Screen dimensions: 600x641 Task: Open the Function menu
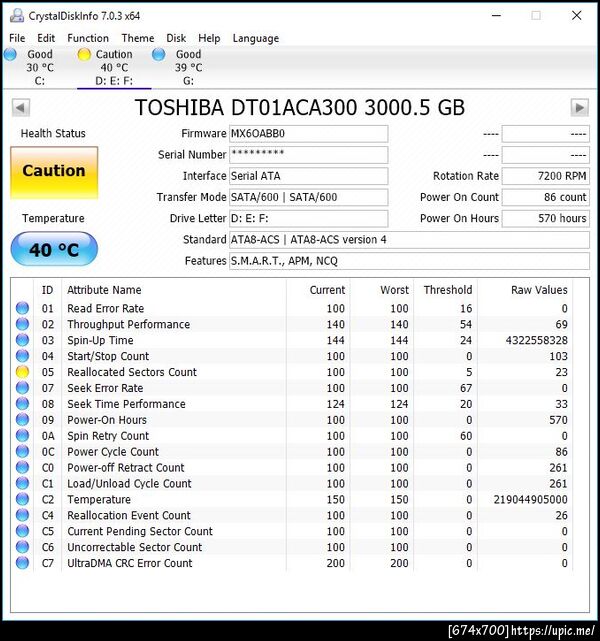[x=88, y=38]
